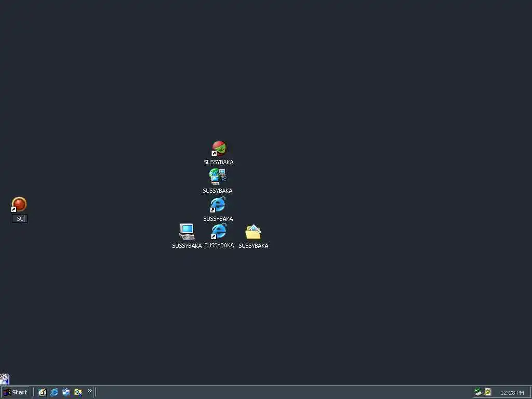Screen dimensions: 532x399
Task: Select the Internet Explorer icon beside the monitor icon
Action: click(219, 231)
